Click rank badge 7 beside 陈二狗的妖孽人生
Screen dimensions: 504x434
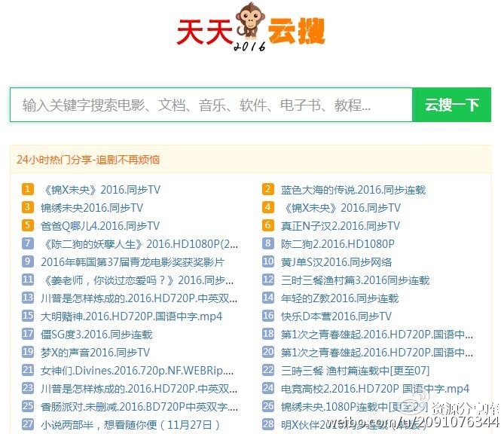(x=28, y=243)
